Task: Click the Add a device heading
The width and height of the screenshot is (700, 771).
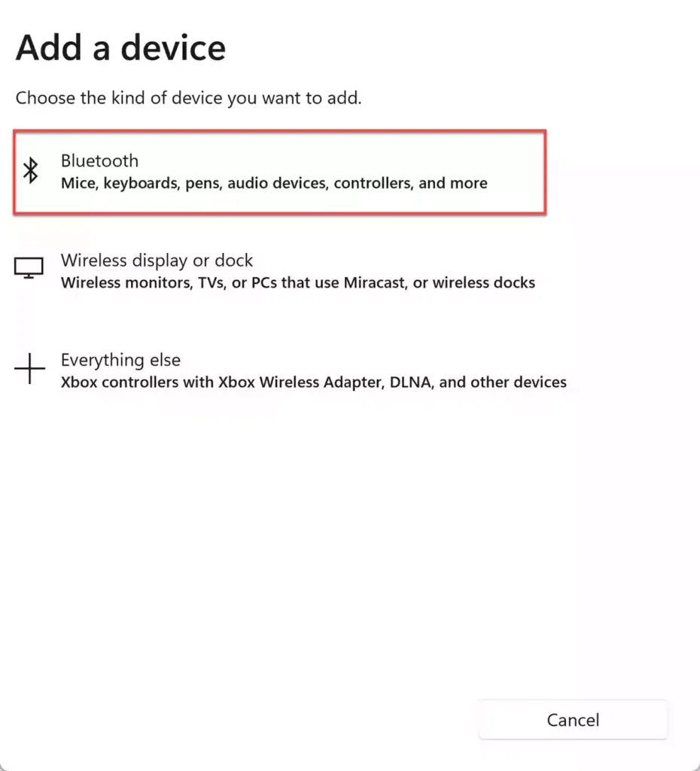Action: [121, 48]
